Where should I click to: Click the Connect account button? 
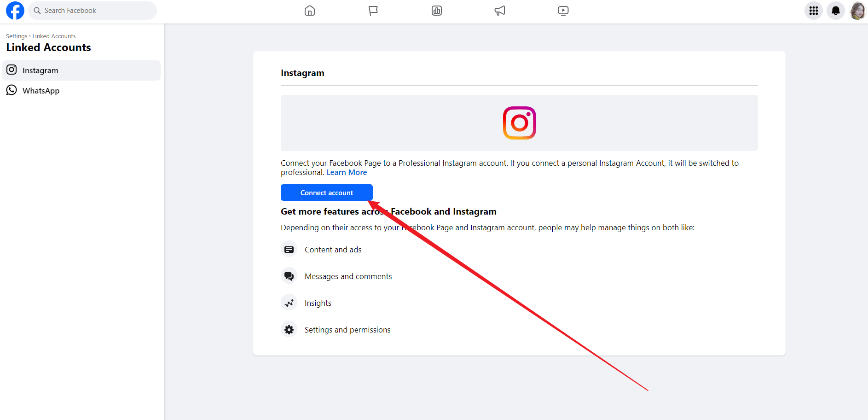click(327, 192)
